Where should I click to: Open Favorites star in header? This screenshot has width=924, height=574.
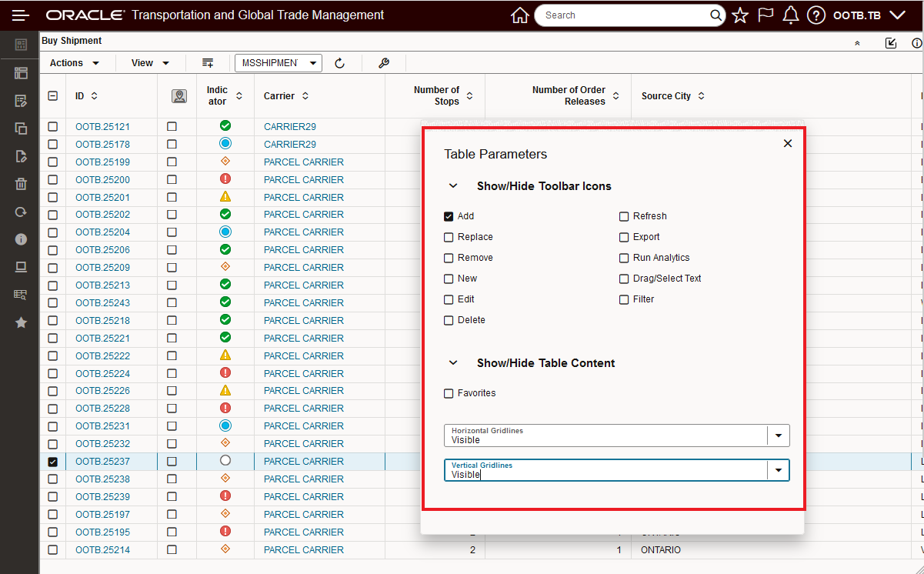tap(740, 15)
